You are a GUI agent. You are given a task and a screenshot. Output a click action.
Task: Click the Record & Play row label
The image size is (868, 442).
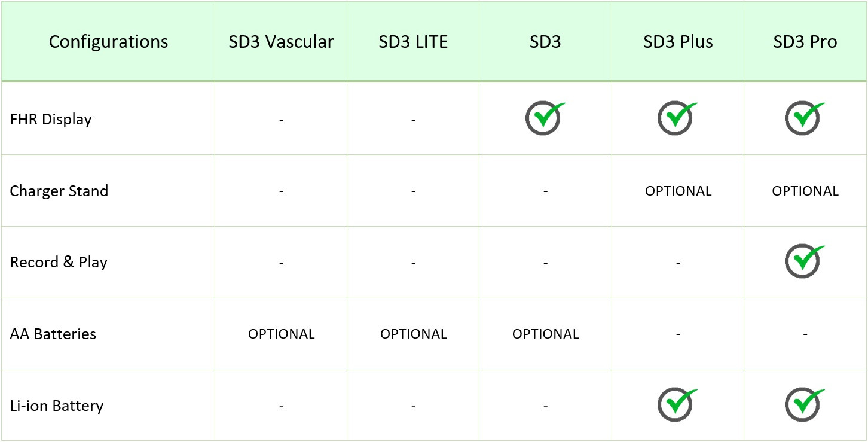pyautogui.click(x=59, y=263)
